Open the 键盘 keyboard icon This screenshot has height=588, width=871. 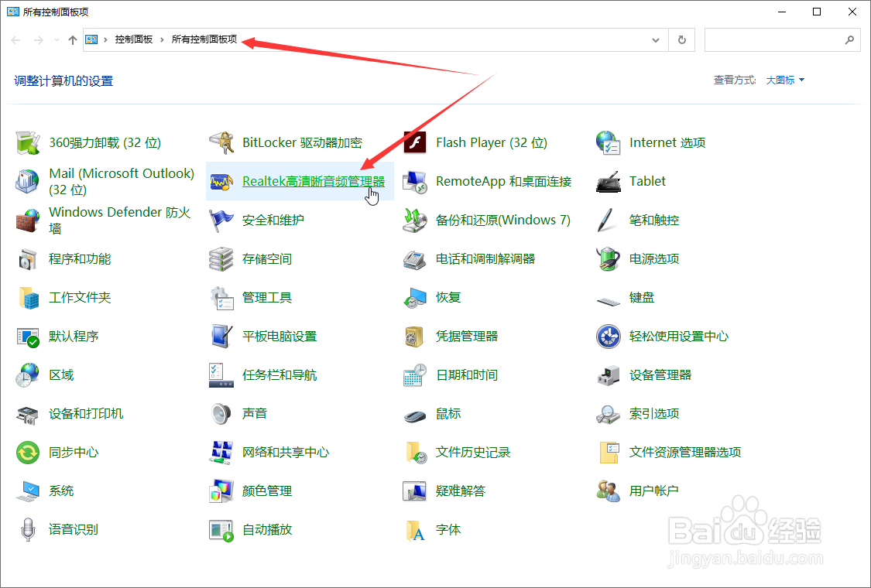(609, 302)
